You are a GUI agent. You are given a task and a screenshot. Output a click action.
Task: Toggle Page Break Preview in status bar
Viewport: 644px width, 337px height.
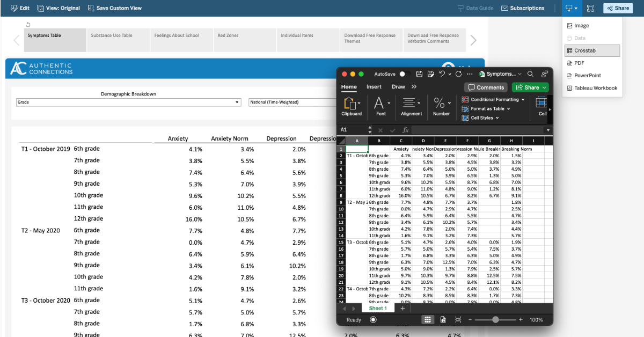(x=458, y=319)
